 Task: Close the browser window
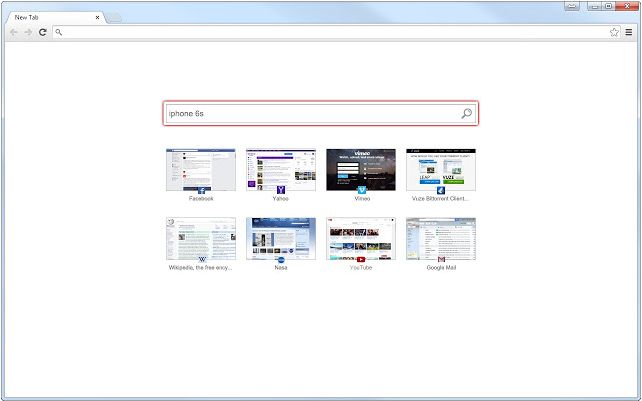tap(626, 6)
